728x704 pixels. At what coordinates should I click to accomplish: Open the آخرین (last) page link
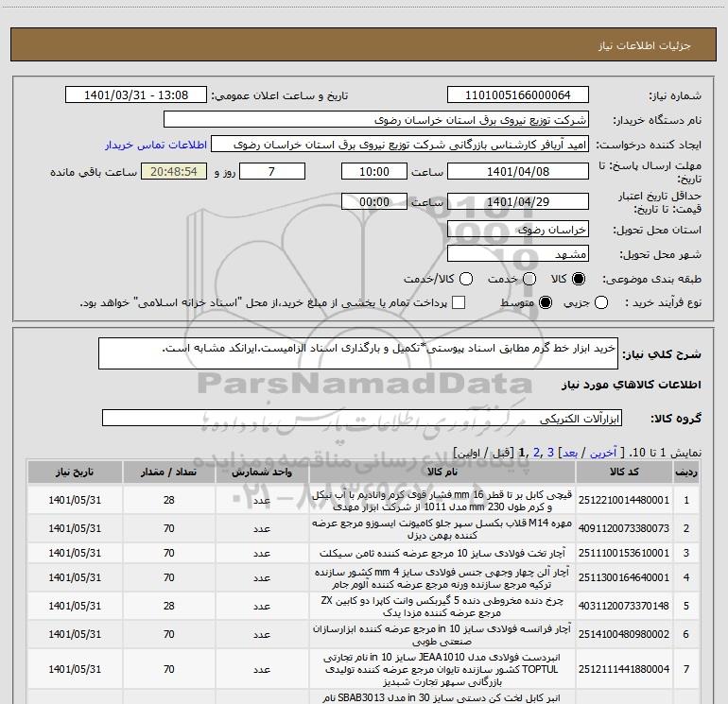coord(603,452)
